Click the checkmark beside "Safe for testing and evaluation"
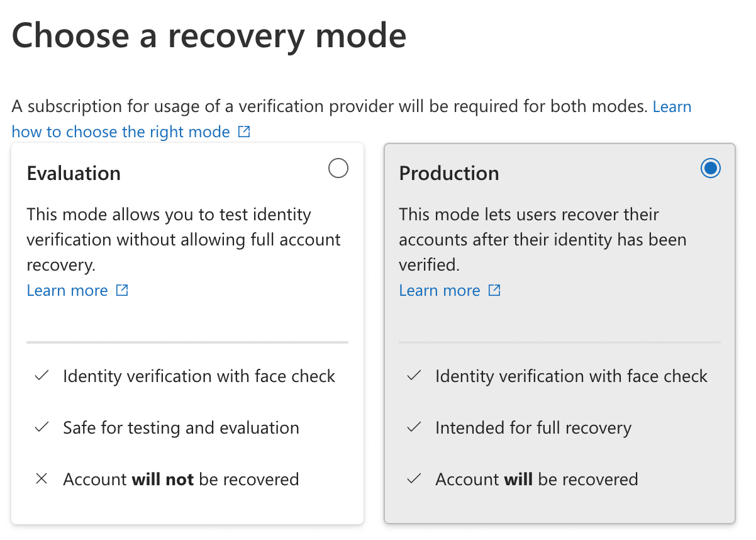This screenshot has height=540, width=756. pos(41,427)
